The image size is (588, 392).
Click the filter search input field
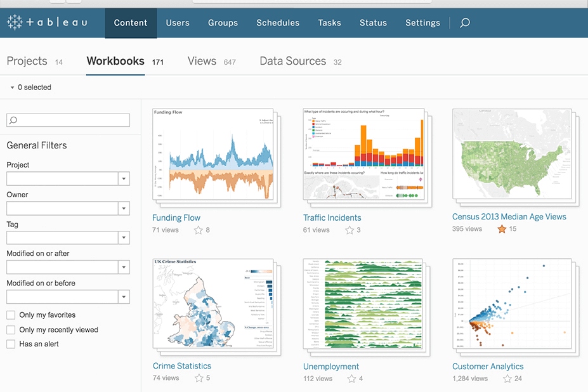69,120
